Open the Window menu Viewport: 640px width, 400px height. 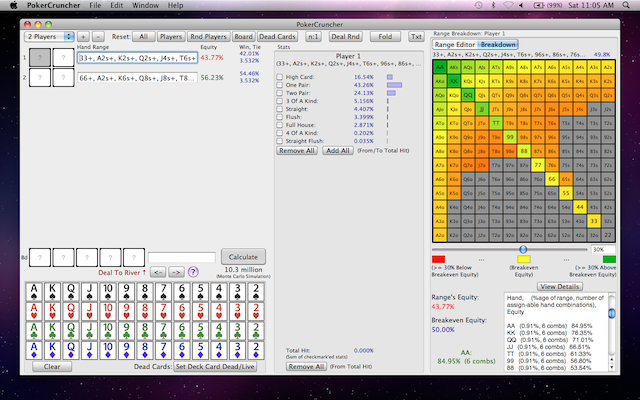click(x=145, y=5)
